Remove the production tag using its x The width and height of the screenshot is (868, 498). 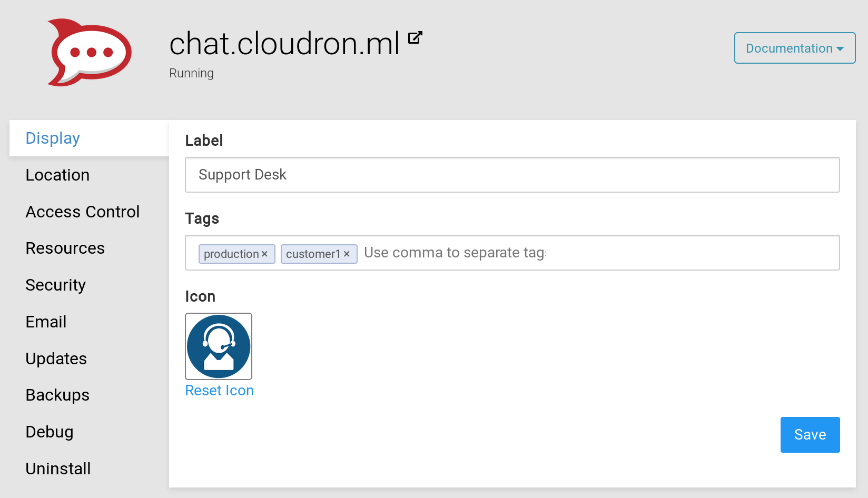(265, 254)
